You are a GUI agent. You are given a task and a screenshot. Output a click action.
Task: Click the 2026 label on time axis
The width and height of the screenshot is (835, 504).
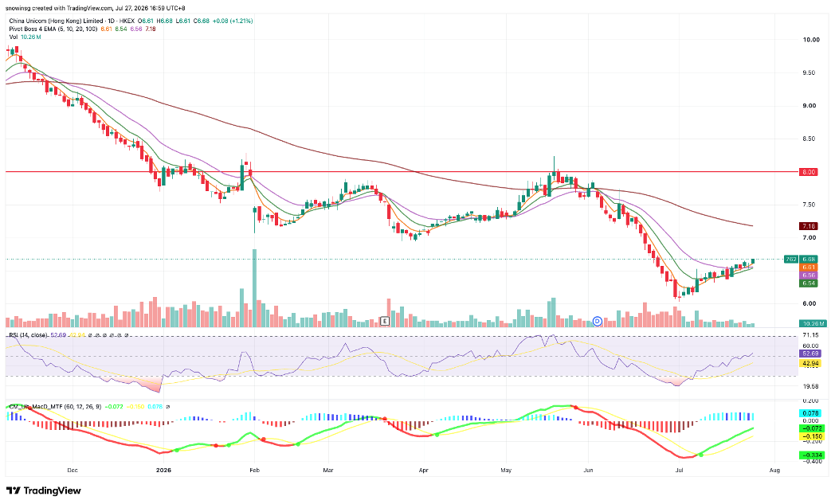point(163,470)
